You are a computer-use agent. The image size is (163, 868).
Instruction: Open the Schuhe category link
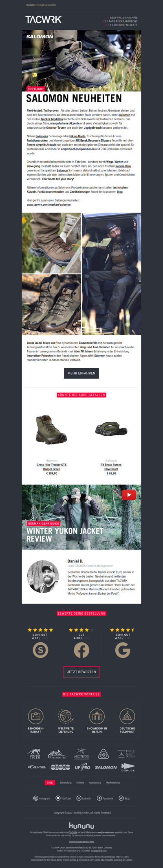(80, 782)
